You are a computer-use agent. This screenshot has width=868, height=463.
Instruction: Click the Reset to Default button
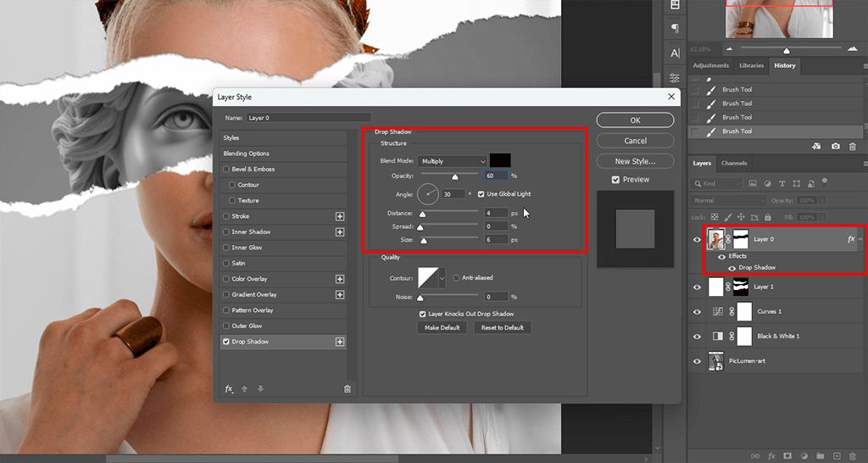click(502, 328)
